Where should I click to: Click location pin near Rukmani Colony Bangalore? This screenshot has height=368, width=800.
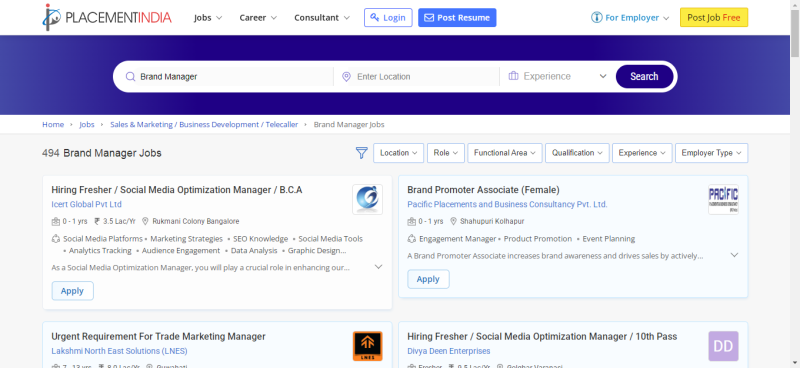tap(145, 221)
